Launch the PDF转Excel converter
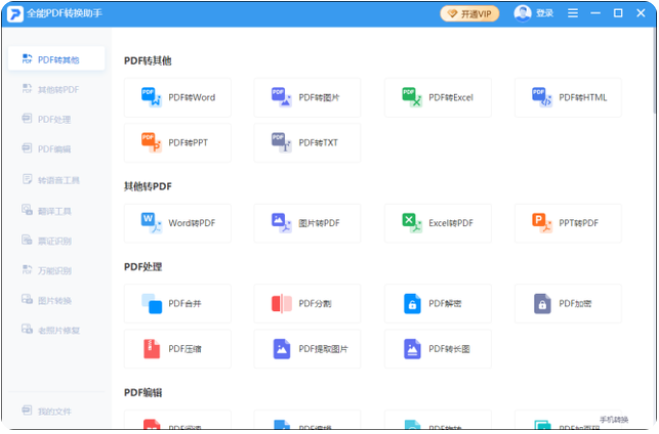Image resolution: width=659 pixels, height=434 pixels. [438, 98]
